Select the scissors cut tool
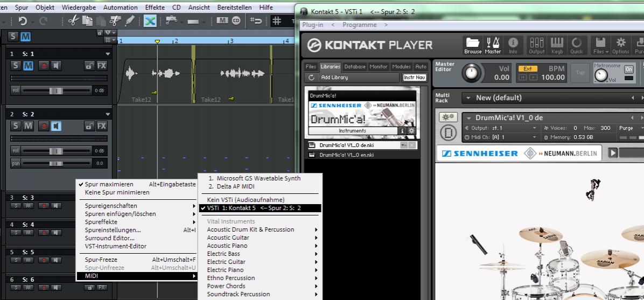 click(74, 20)
